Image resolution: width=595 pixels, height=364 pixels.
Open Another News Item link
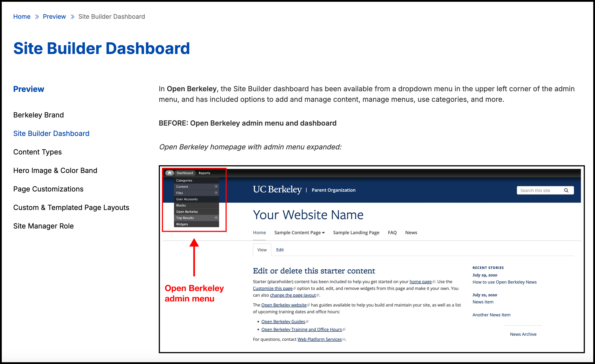[x=491, y=315]
